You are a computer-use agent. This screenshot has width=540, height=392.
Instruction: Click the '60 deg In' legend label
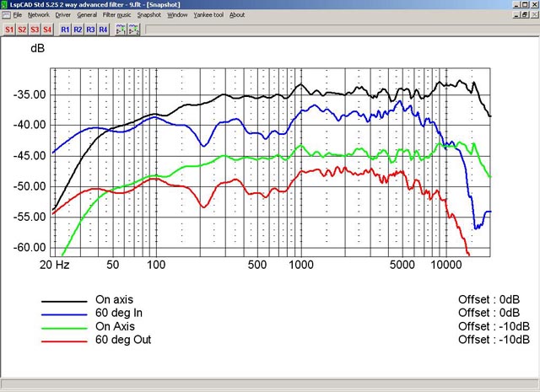[119, 313]
